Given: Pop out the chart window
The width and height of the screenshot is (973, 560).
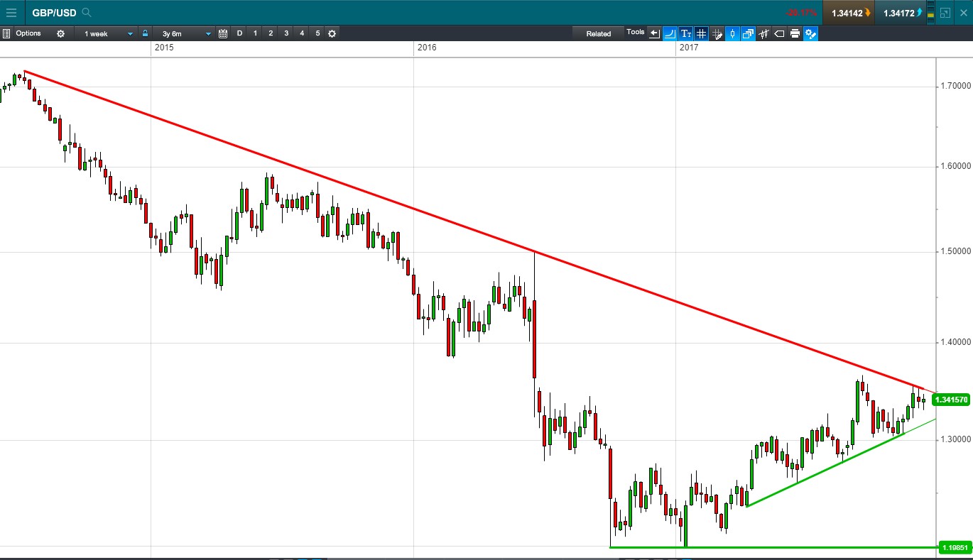Looking at the screenshot, I should [x=945, y=13].
